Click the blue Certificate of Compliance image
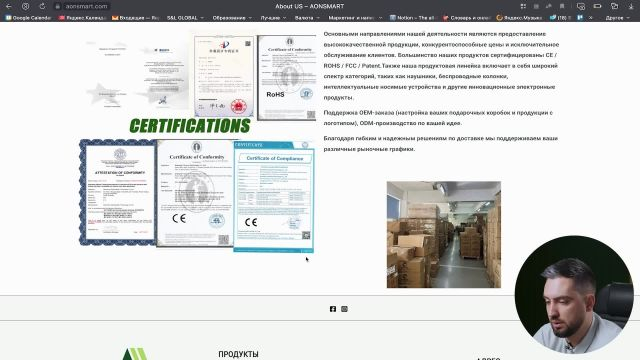The image size is (640, 360). tap(273, 196)
